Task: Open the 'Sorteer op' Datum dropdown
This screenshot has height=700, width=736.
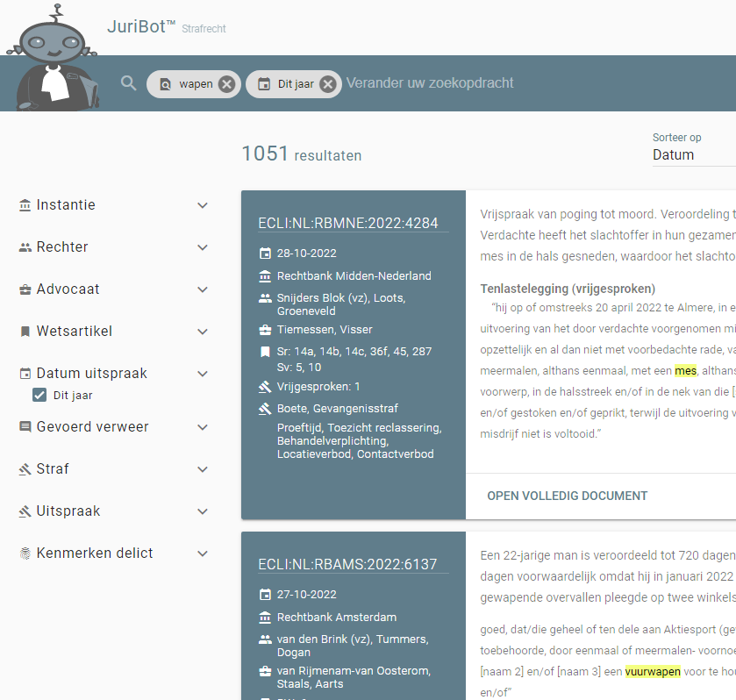Action: click(x=694, y=155)
